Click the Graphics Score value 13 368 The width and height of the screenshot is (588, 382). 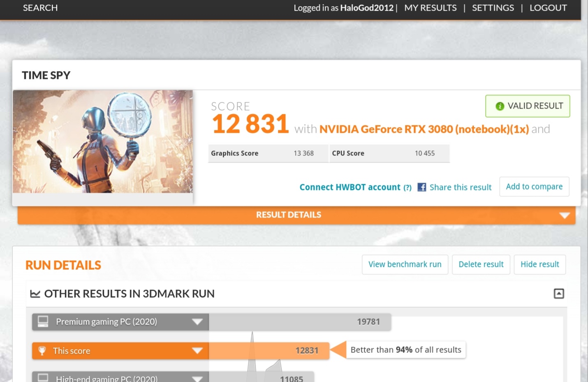point(303,153)
